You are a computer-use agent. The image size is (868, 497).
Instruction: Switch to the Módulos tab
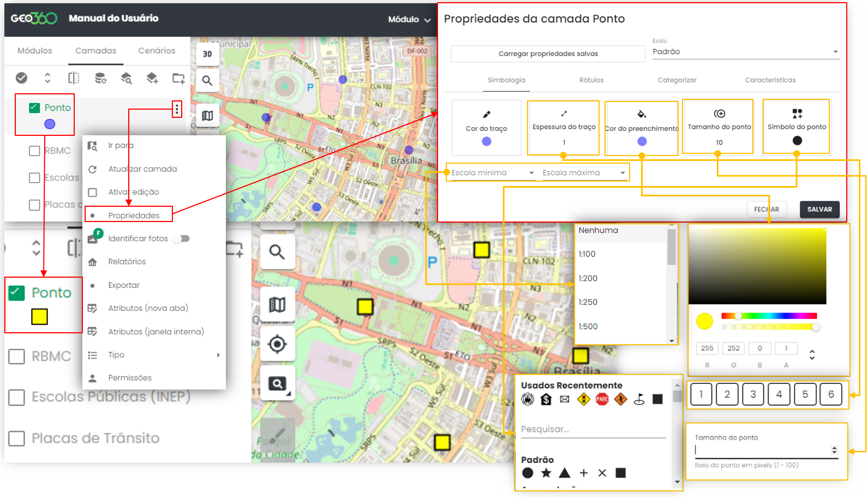click(x=35, y=51)
